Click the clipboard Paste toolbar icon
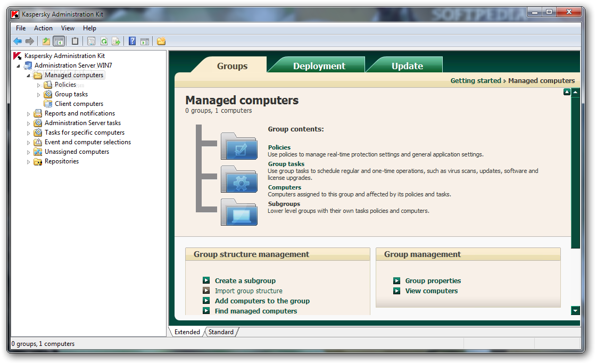 75,41
